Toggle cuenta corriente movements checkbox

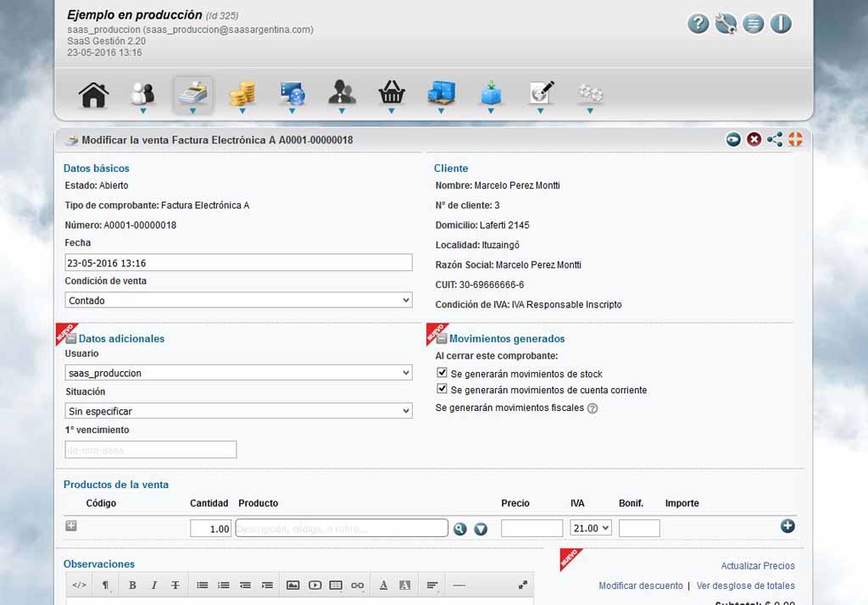(x=442, y=389)
